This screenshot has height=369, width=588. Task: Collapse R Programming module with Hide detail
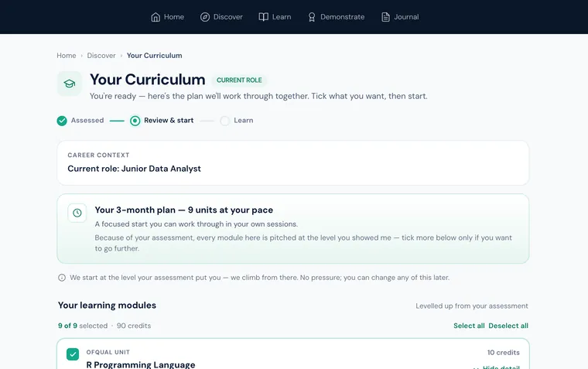coord(497,367)
